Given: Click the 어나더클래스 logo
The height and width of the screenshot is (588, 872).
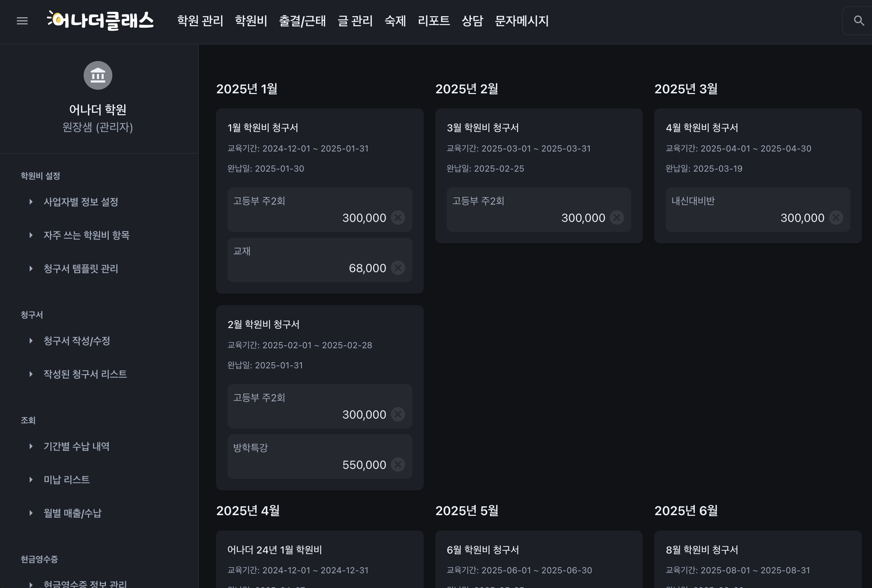Looking at the screenshot, I should 100,20.
